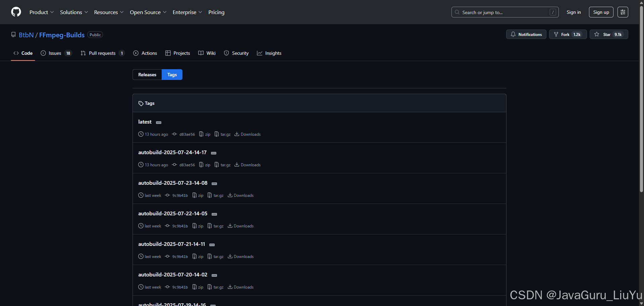Open tag autobuild-2025-07-20-14-02
The image size is (644, 306).
pyautogui.click(x=173, y=275)
